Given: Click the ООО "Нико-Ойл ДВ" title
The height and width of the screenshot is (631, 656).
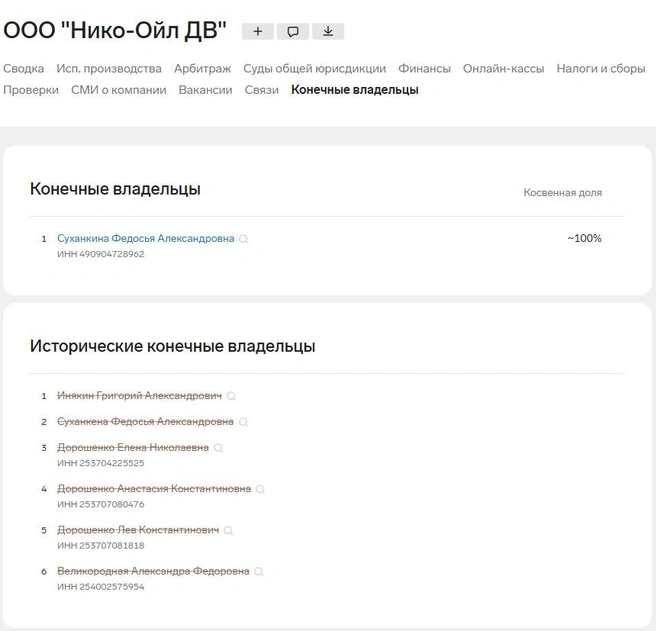Looking at the screenshot, I should click(x=115, y=31).
